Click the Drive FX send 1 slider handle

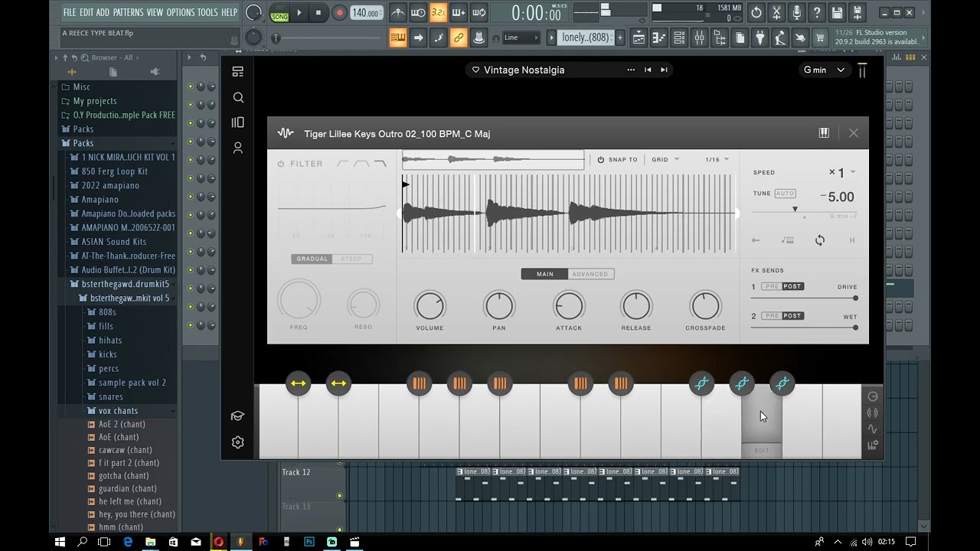(x=855, y=298)
